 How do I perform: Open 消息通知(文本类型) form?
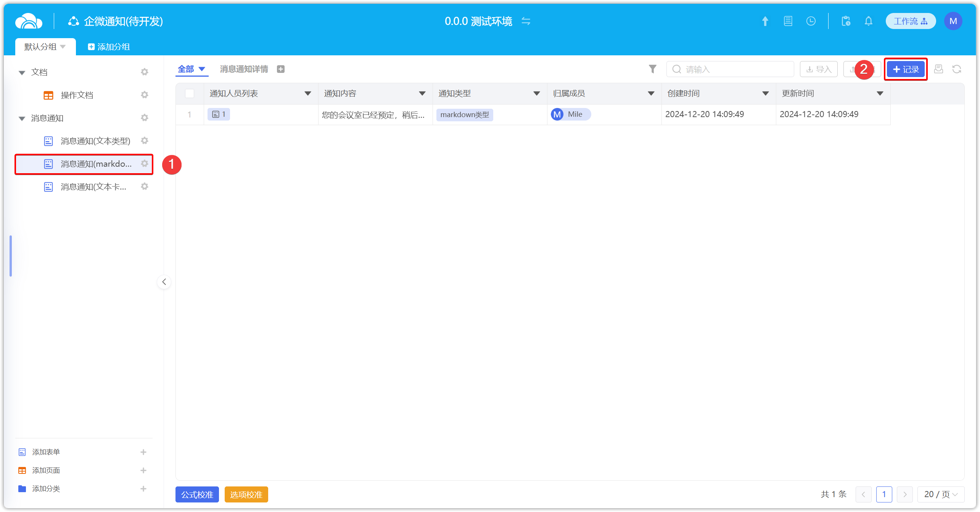95,141
